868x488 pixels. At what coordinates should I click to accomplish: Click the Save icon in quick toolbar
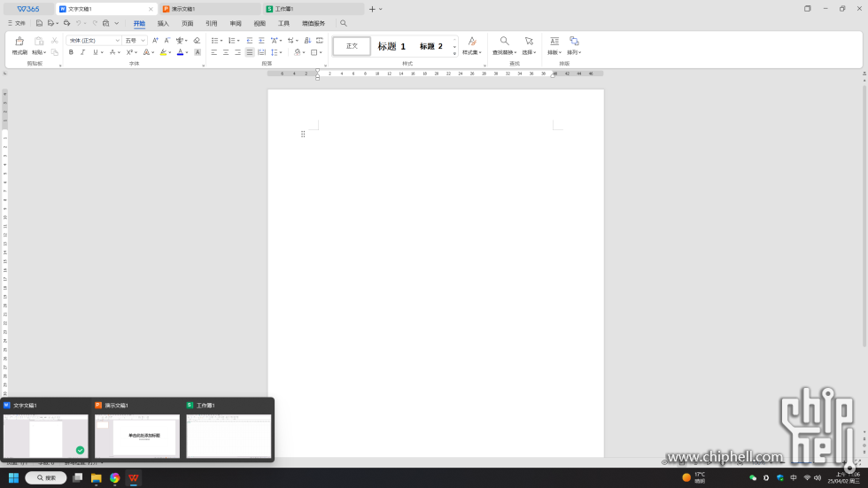tap(39, 23)
